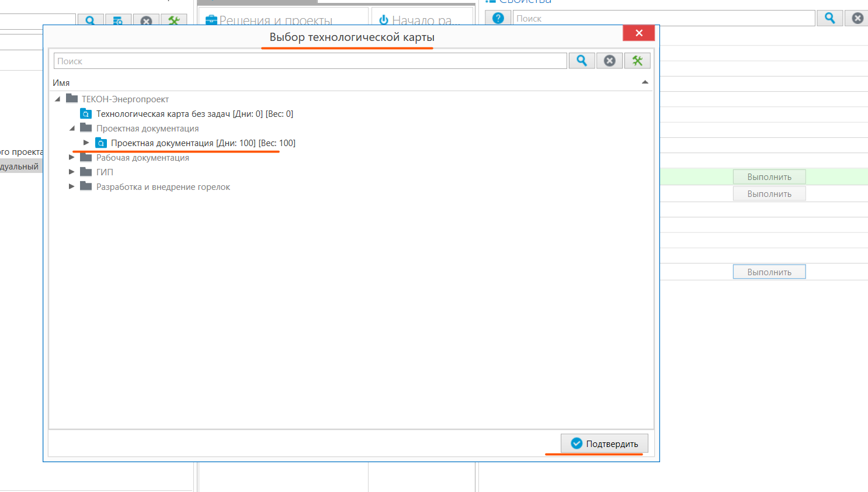The image size is (868, 492).
Task: Expand 'Проектная документация [Дни: 100]' card
Action: (86, 143)
